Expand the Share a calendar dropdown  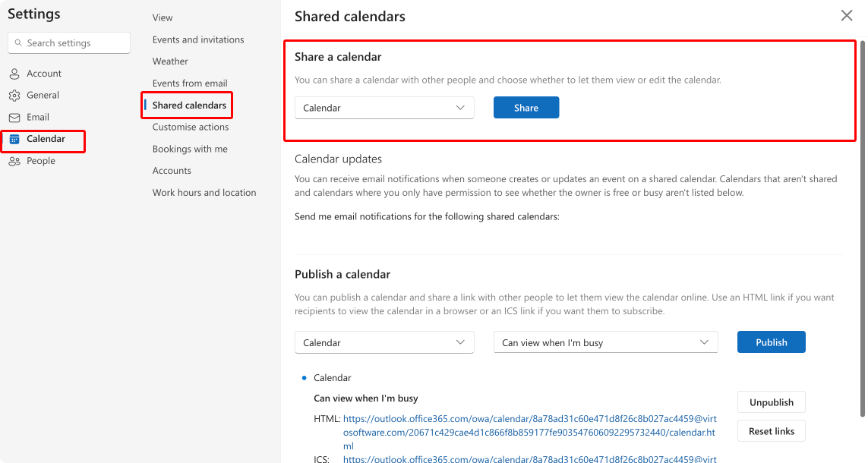point(384,108)
